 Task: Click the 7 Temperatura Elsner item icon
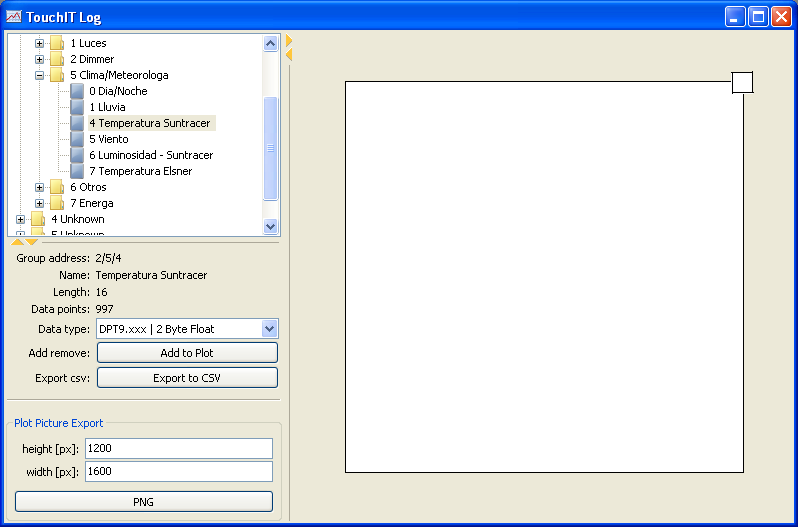(77, 171)
